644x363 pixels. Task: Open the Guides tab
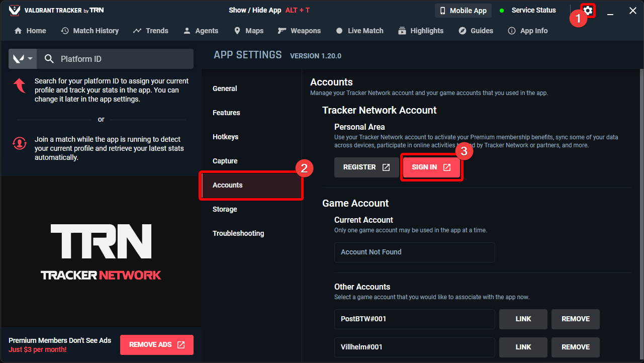tap(476, 31)
